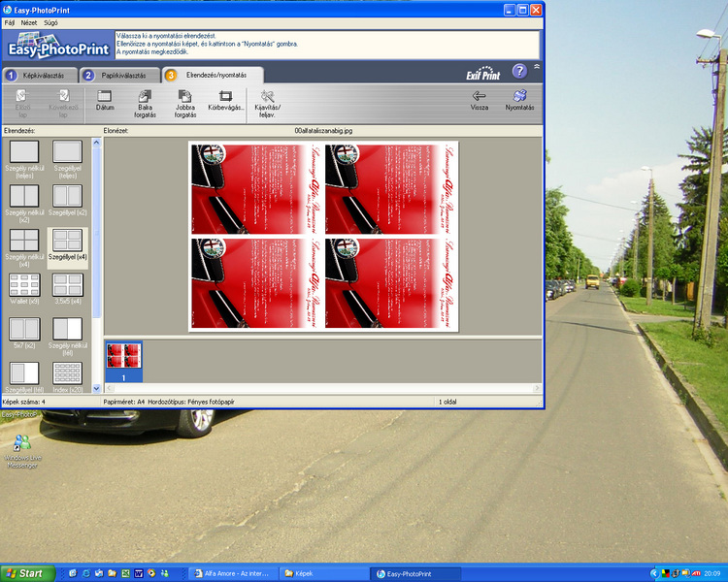The width and height of the screenshot is (728, 582).
Task: Click 'Papírméret: A4' status bar entry
Action: point(124,402)
